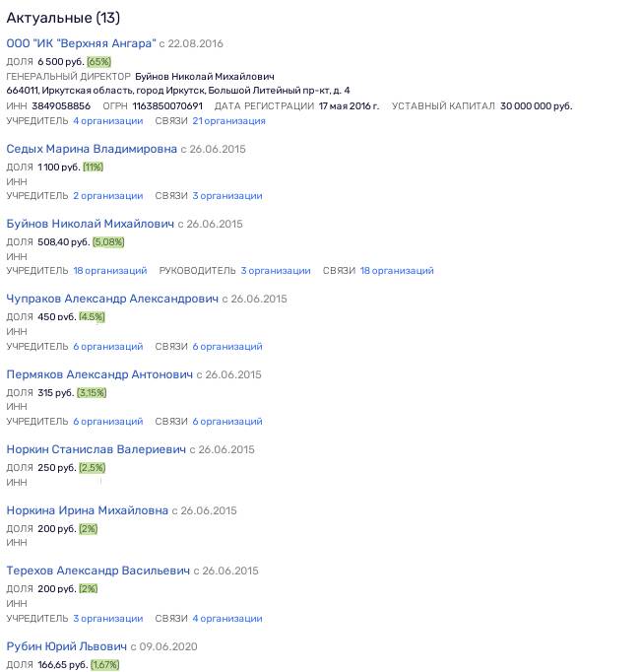Open Буйнов's связи 18 организаций link
This screenshot has height=672, width=641.
coord(397,271)
